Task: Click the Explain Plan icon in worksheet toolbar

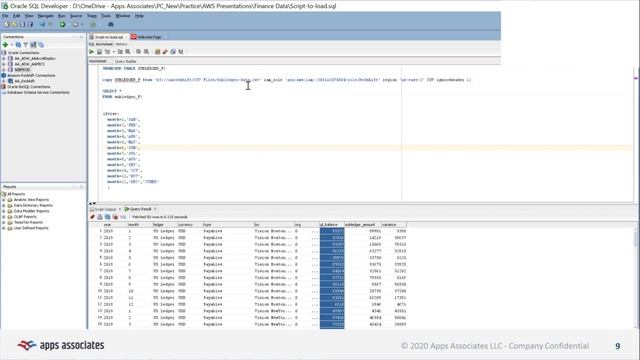Action: coord(107,52)
